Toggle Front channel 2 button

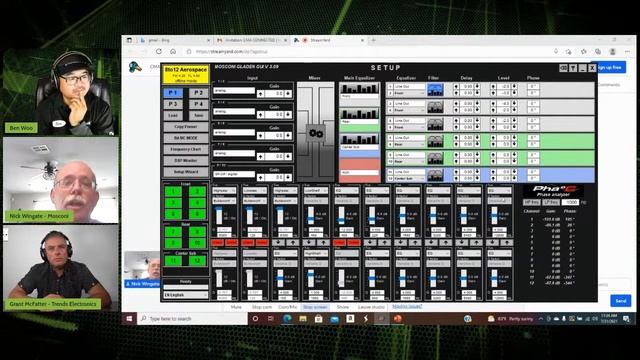pyautogui.click(x=198, y=191)
